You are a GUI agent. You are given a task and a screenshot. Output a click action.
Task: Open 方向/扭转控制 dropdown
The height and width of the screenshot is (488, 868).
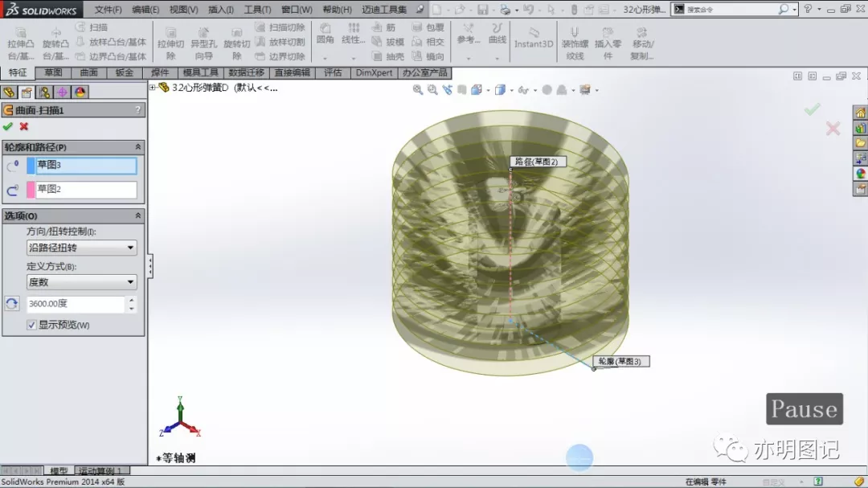tap(81, 248)
